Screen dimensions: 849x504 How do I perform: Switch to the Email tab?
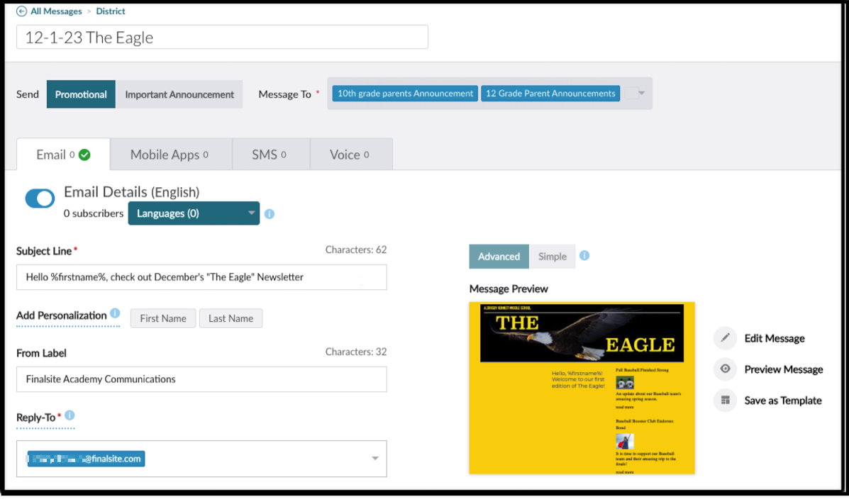click(x=63, y=155)
